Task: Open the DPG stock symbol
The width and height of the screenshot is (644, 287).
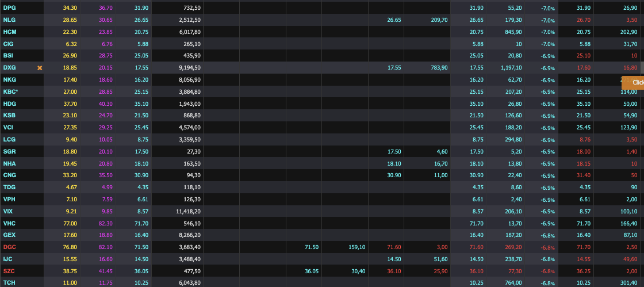Action: tap(9, 7)
